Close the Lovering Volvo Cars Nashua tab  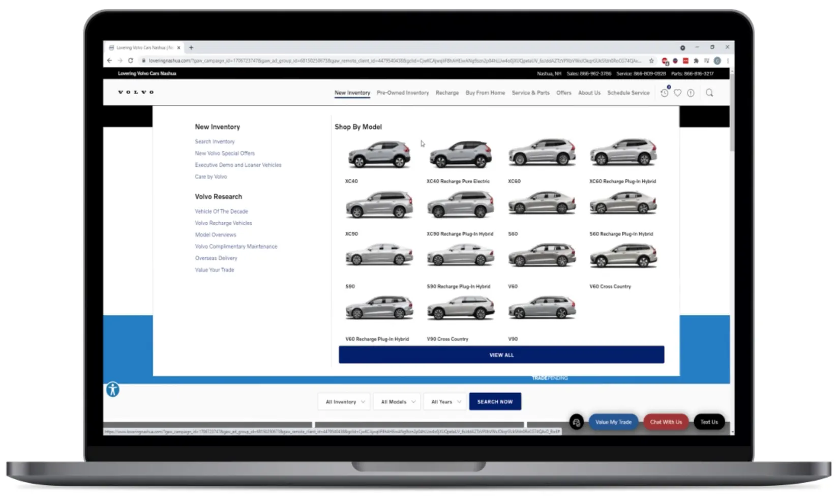pos(178,47)
